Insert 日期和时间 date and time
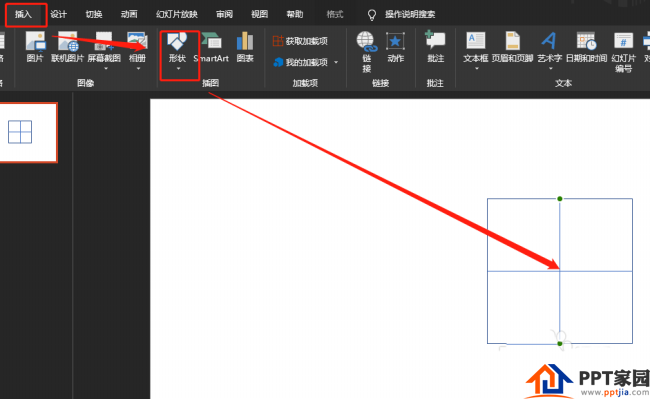The height and width of the screenshot is (399, 650). pyautogui.click(x=586, y=47)
